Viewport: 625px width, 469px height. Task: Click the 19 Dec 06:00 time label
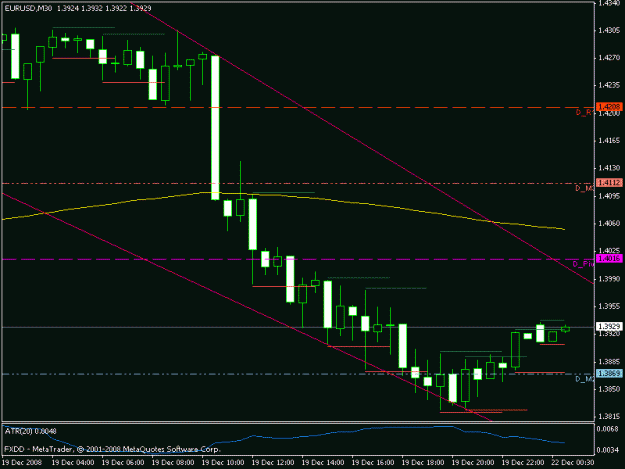click(x=123, y=463)
